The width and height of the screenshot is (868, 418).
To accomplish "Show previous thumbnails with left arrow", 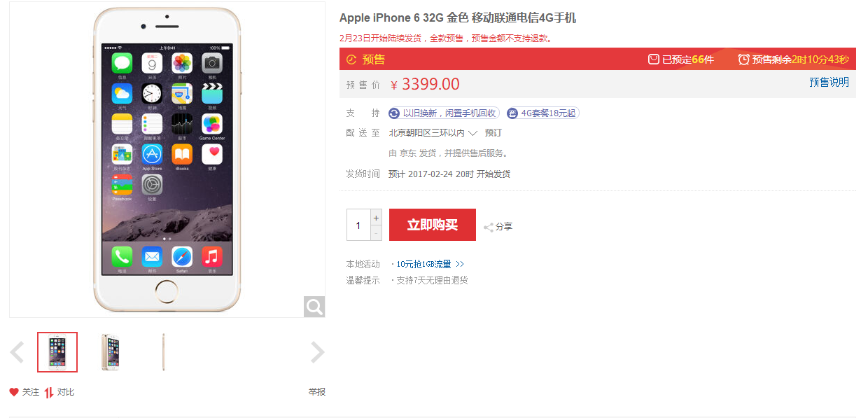I will click(x=17, y=352).
